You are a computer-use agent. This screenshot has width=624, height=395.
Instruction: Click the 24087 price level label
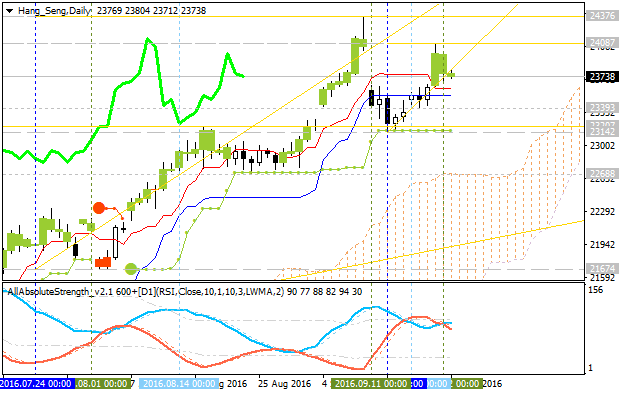click(602, 42)
